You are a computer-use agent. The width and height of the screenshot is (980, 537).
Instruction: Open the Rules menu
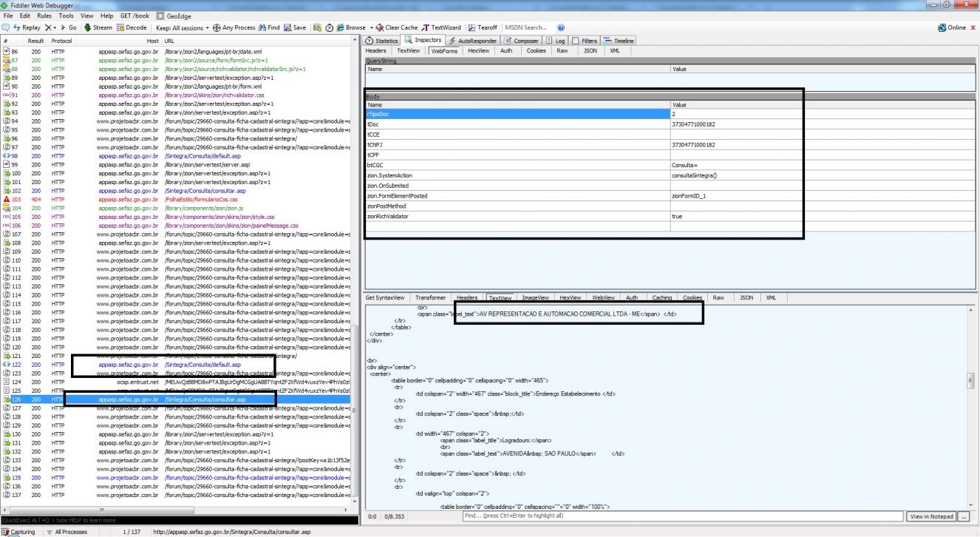pos(44,16)
